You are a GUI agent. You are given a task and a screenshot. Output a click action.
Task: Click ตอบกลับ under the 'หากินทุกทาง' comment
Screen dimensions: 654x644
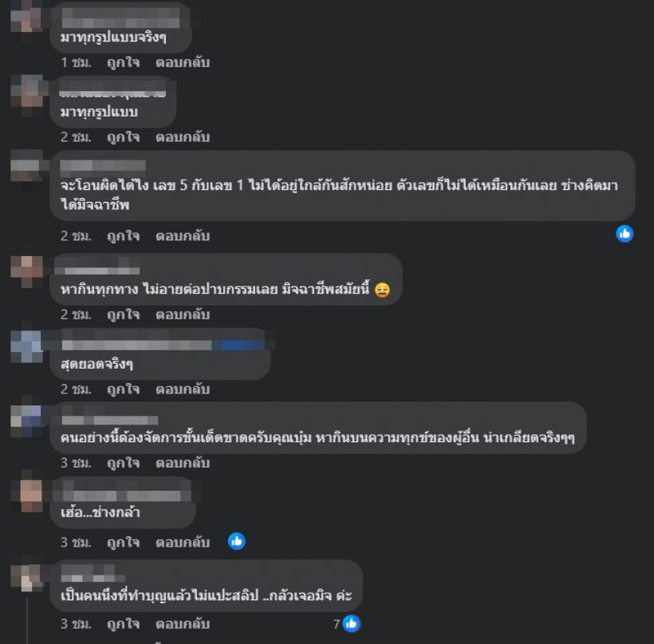click(x=183, y=315)
